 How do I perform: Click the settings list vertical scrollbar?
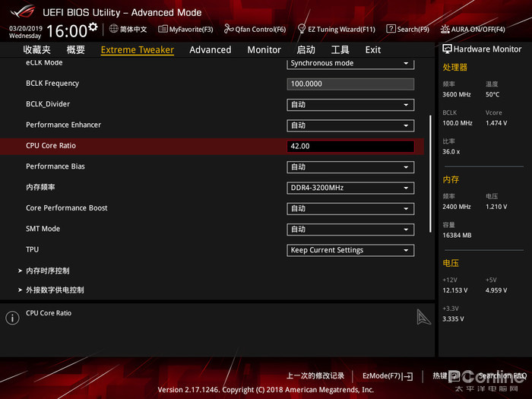(x=430, y=174)
